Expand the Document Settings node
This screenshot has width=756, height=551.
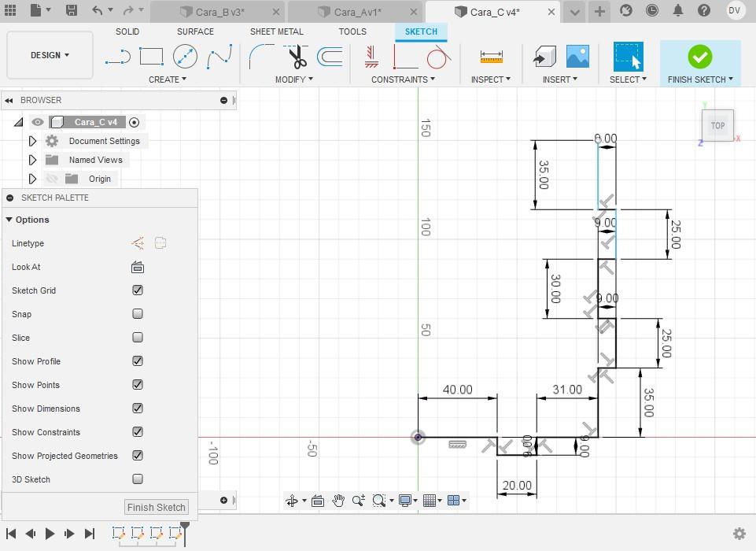(x=32, y=141)
